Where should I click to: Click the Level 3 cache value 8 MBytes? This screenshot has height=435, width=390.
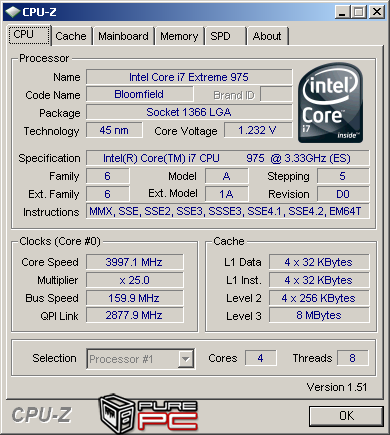[319, 315]
